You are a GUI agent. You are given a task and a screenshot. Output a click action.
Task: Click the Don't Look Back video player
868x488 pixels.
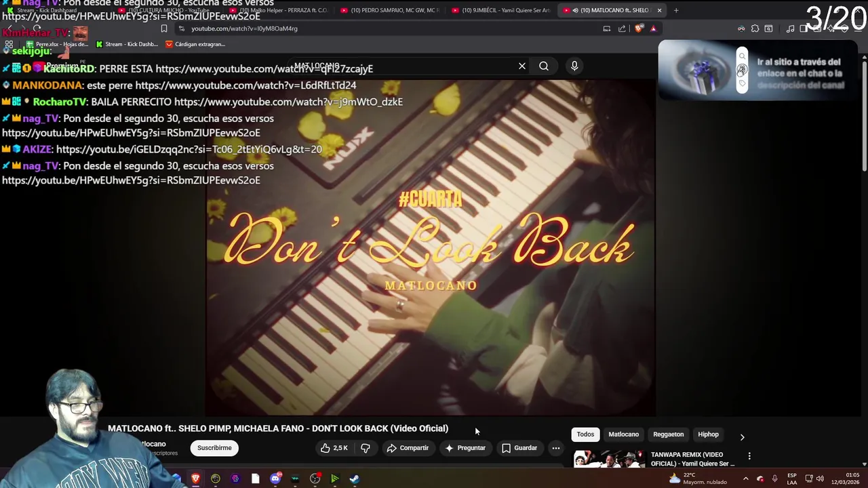tap(431, 247)
